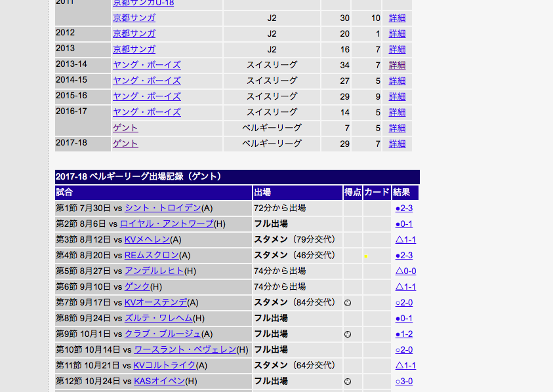Screen dimensions: 553x392
Task: Open ヤング・ボーイズ link for 2013-14
Action: click(x=147, y=65)
